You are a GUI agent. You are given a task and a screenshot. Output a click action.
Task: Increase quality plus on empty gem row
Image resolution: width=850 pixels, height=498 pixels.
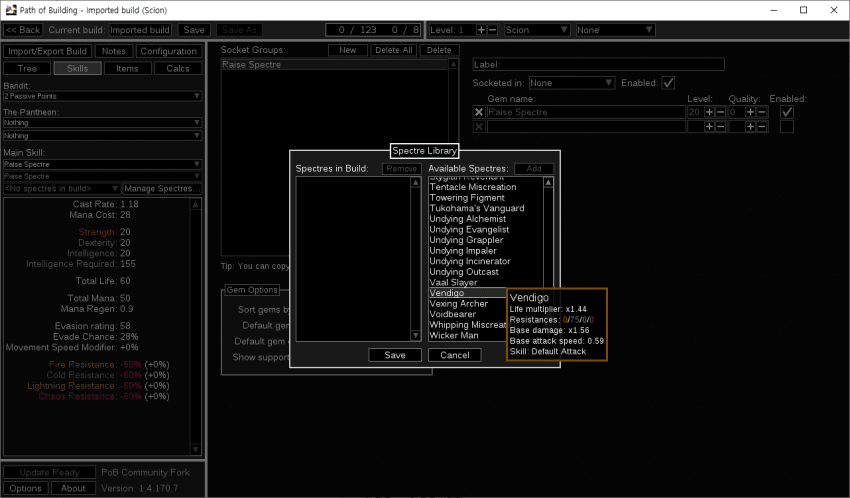pos(750,126)
